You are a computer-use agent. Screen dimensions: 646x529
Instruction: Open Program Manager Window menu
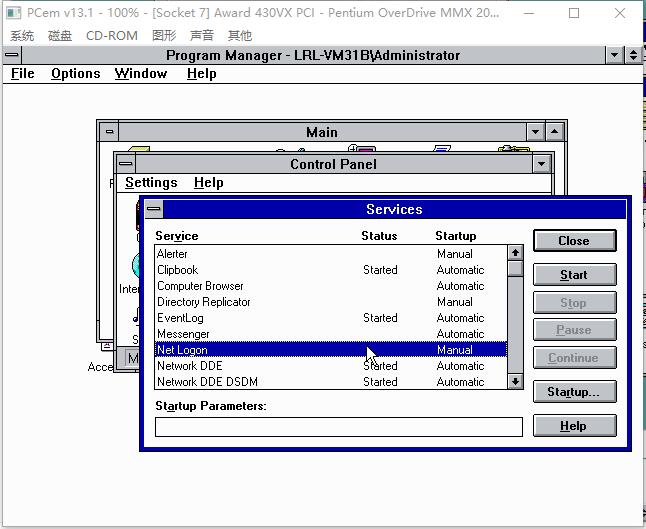click(141, 74)
